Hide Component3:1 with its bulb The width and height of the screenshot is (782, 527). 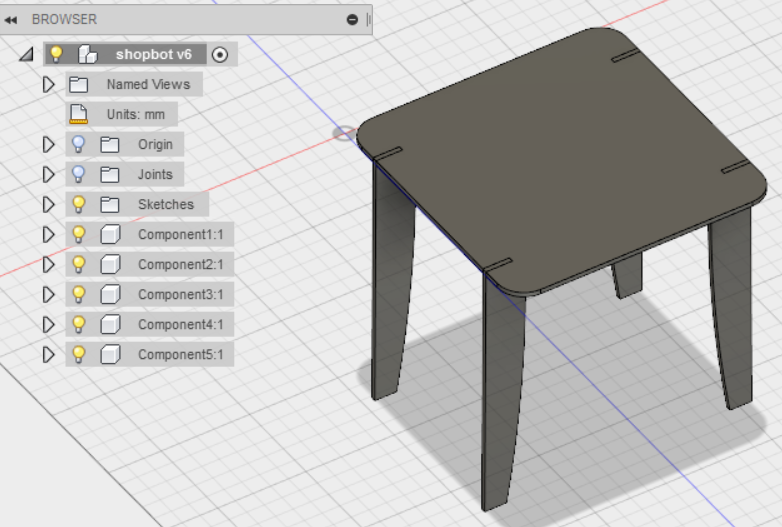(78, 294)
